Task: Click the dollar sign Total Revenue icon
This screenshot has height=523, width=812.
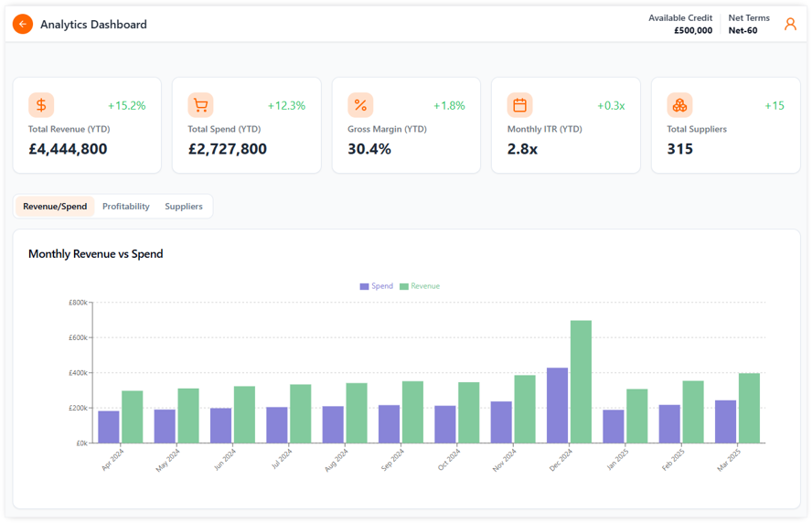Action: [x=41, y=105]
